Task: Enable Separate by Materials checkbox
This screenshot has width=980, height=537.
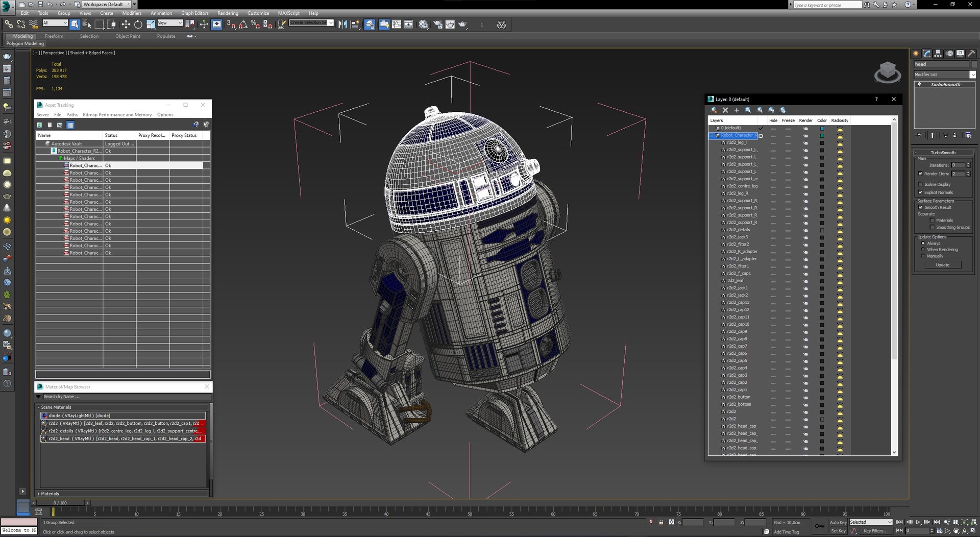Action: click(x=932, y=221)
